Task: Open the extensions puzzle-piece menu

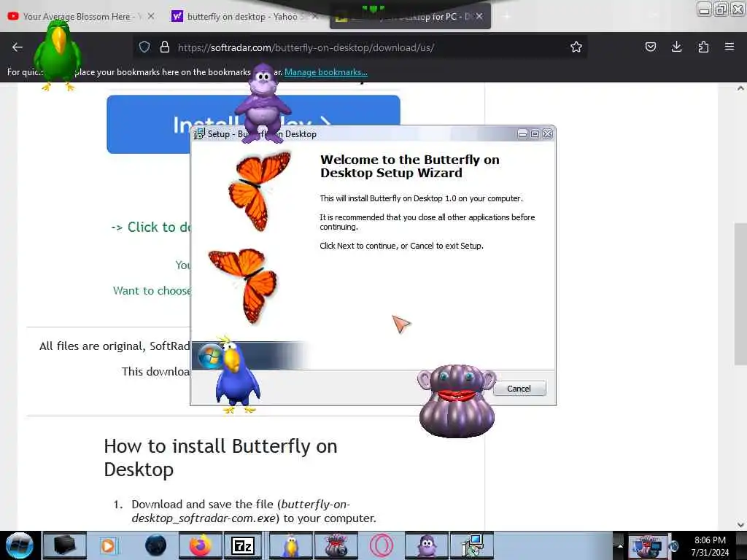Action: (703, 47)
